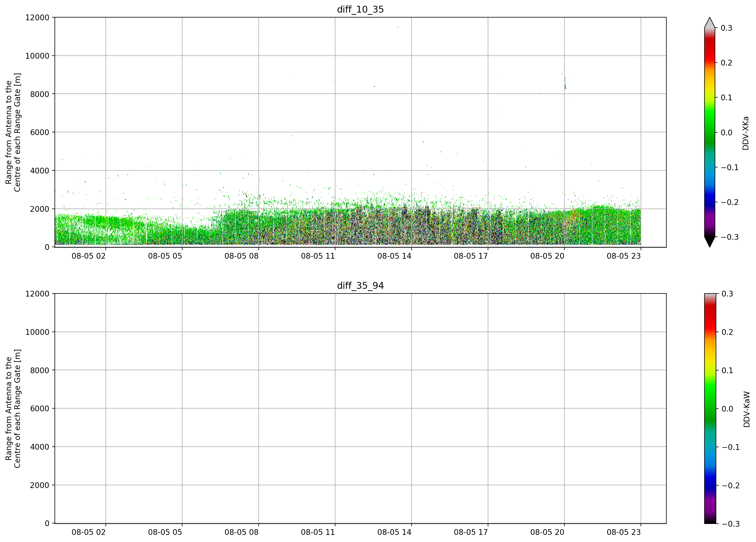Click "08-05 20" tick under diff_35_94 plot
This screenshot has width=756, height=542.
point(547,532)
